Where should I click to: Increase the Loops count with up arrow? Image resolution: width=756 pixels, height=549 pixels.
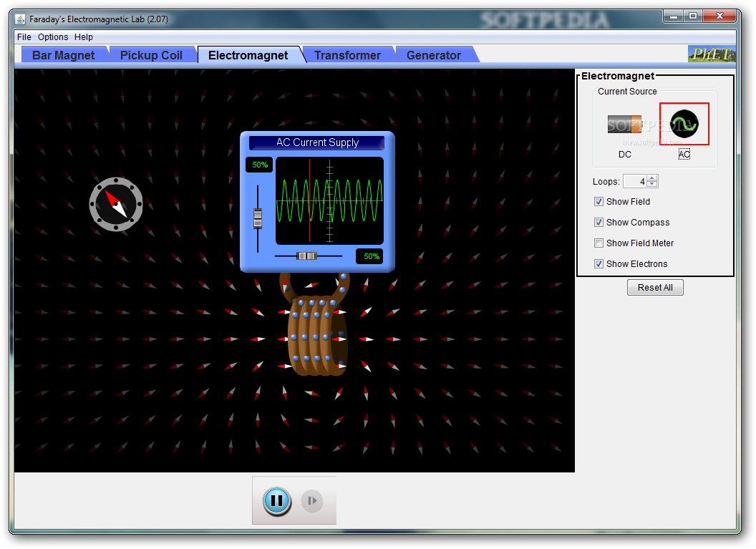tap(652, 178)
